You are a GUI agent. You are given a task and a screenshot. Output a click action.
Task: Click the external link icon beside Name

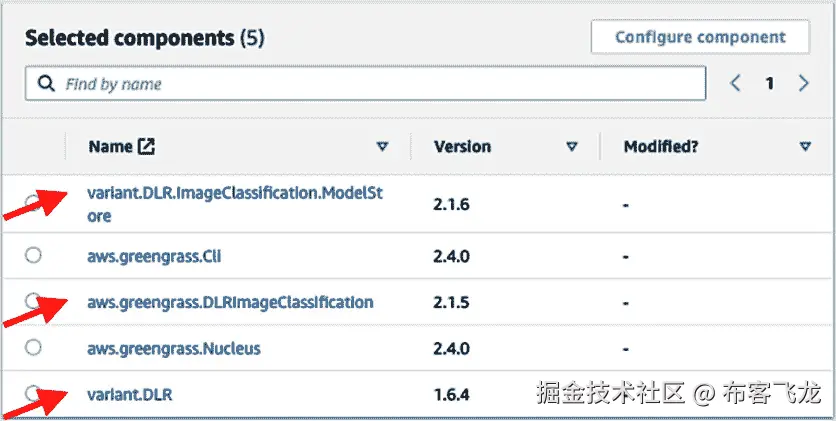(146, 147)
